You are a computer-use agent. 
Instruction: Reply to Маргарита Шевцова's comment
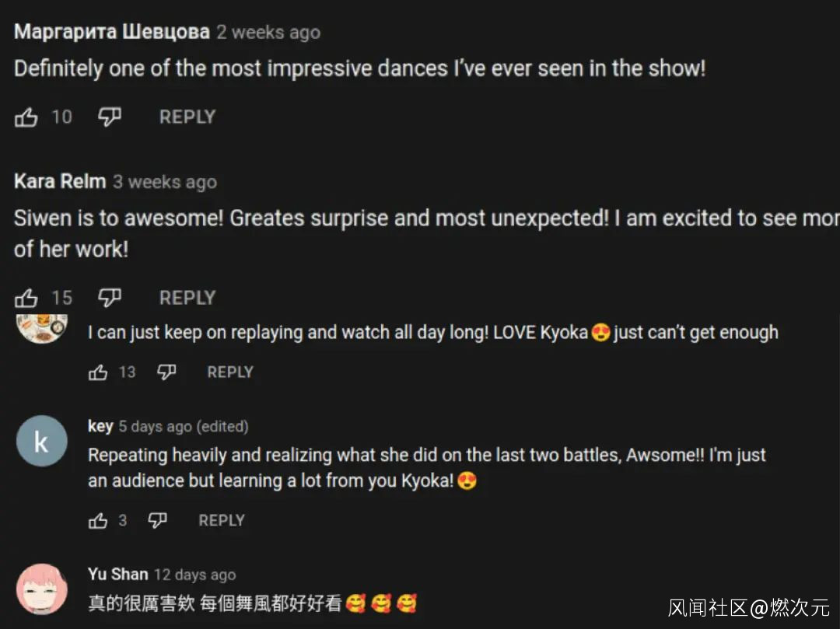(187, 117)
